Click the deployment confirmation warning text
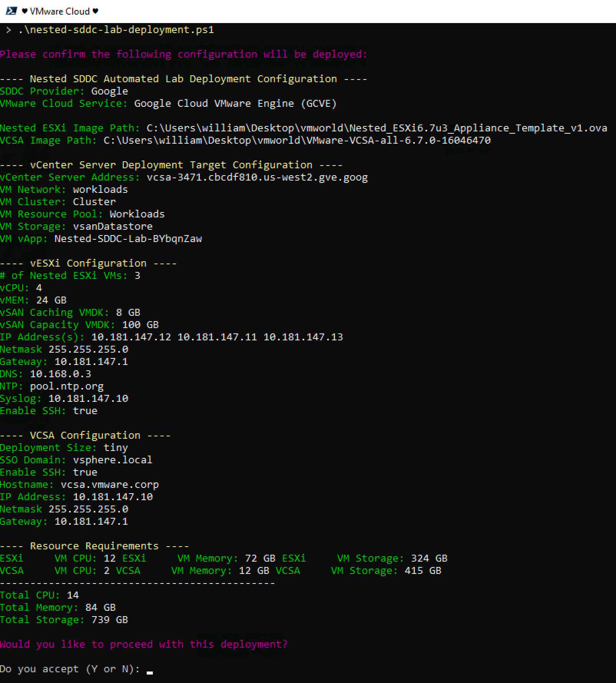Screen dimensions: 616x683 [x=183, y=54]
